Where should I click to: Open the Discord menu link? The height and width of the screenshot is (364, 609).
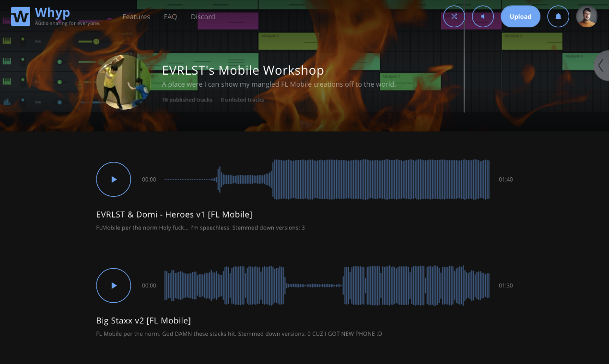click(203, 17)
